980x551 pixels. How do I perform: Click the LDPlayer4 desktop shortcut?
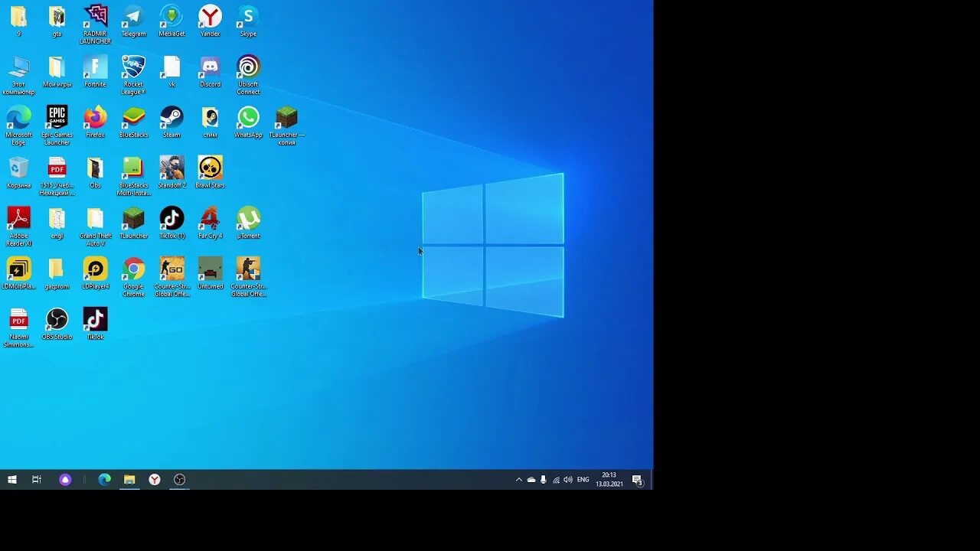pyautogui.click(x=95, y=273)
